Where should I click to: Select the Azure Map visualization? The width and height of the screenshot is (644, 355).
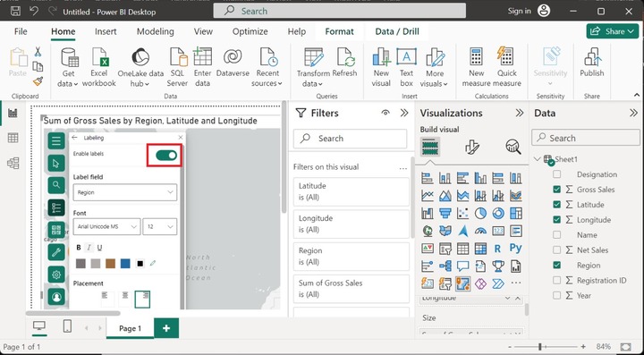(462, 231)
